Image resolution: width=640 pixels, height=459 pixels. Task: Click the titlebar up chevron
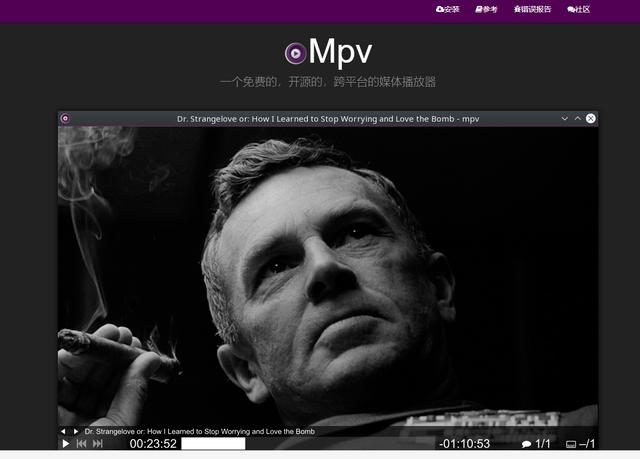(x=578, y=118)
